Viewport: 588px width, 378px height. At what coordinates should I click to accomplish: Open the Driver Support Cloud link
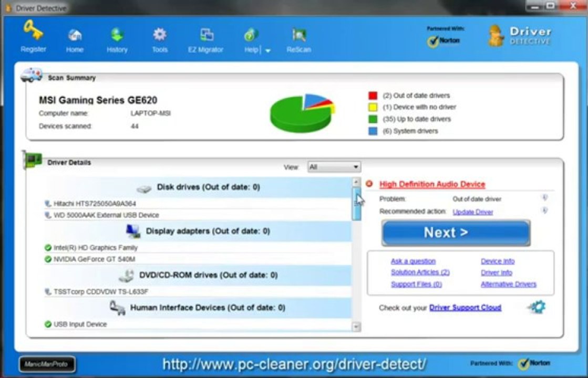466,308
